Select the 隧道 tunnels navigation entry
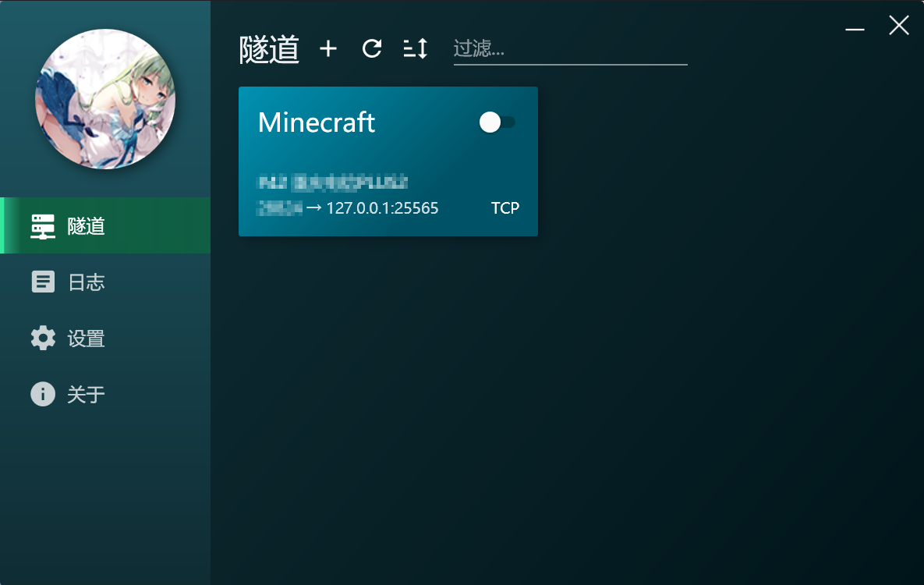The image size is (924, 585). coord(84,225)
